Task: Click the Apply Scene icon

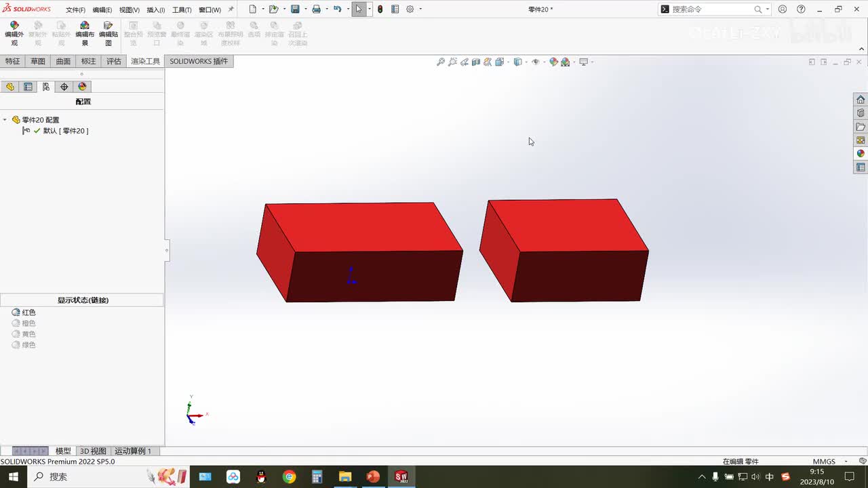Action: tap(565, 62)
